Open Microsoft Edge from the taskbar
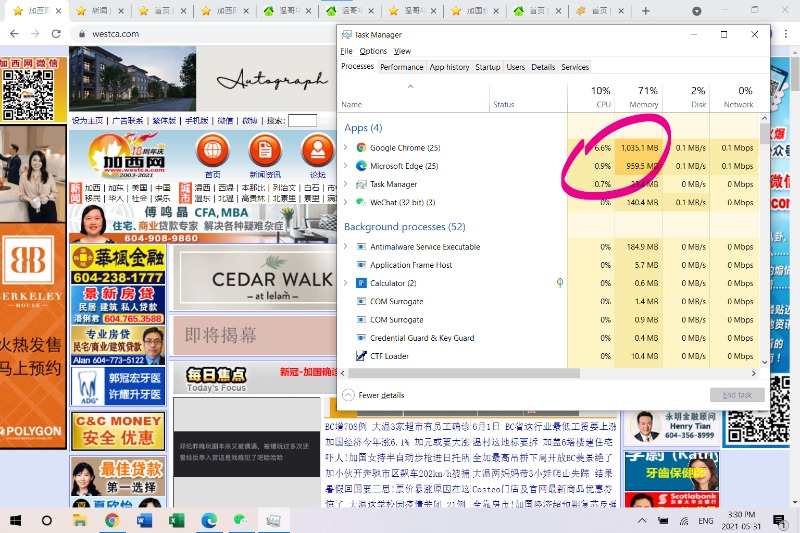Viewport: 800px width, 533px height. pyautogui.click(x=209, y=520)
